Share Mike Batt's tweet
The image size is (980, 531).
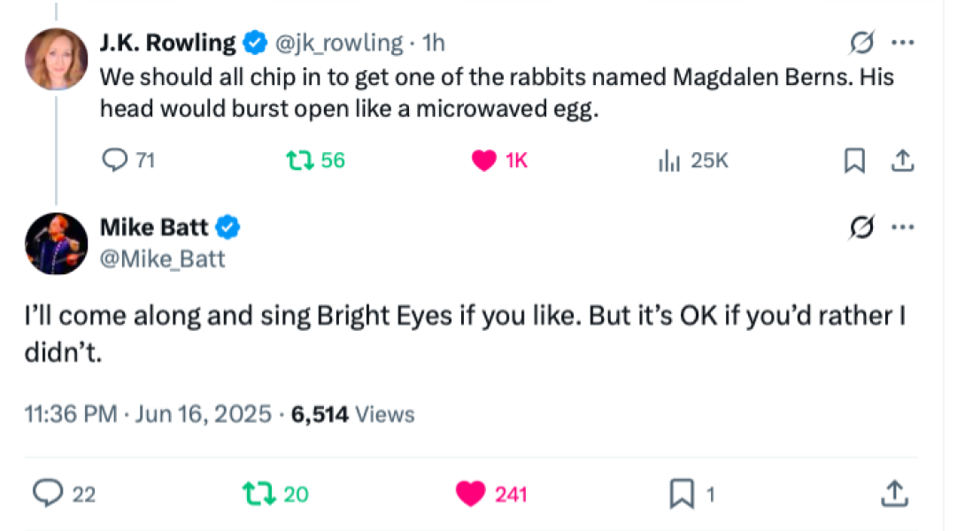894,493
